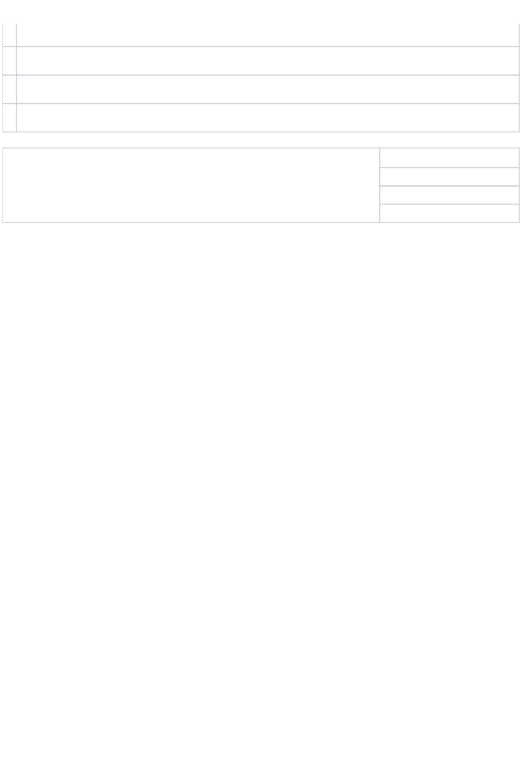Screen dimensions: 532x772
Task: Click the fourth small right cell in lower table
Action: pyautogui.click(x=450, y=213)
